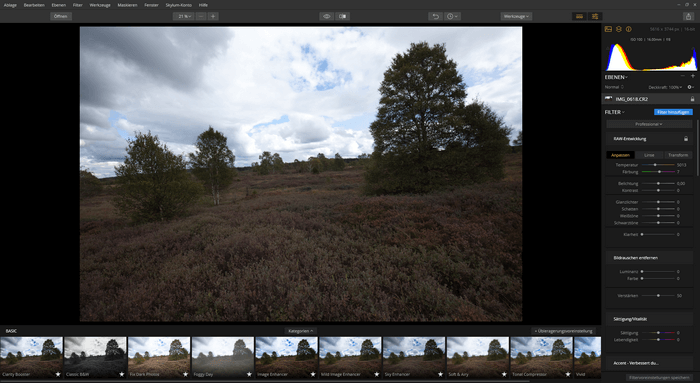Click the Sättigung slider
The height and width of the screenshot is (383, 700).
click(x=658, y=333)
